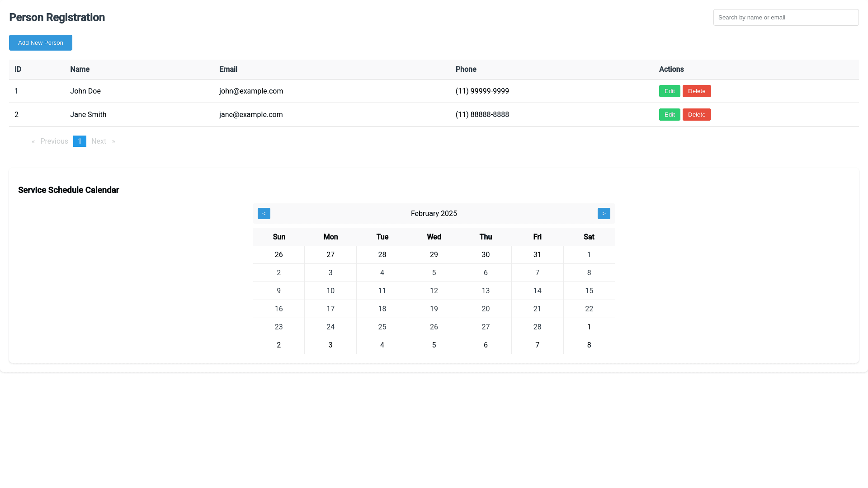Click the Previous pagination link

pos(54,141)
